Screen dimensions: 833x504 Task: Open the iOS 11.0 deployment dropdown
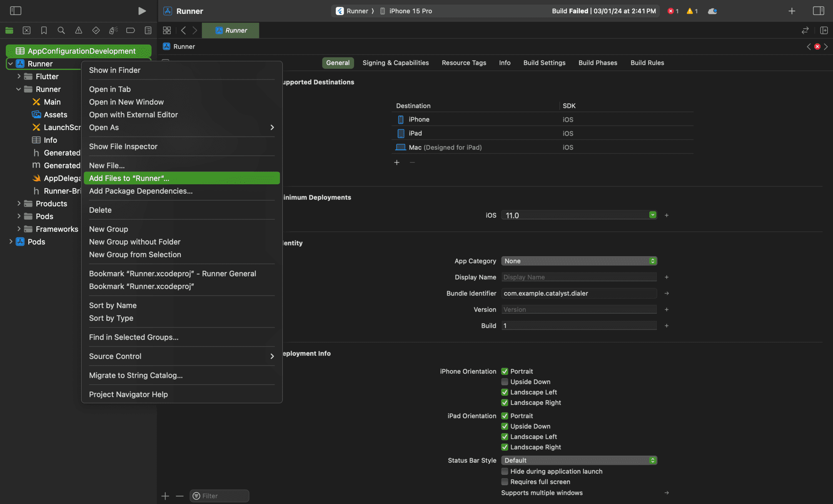[653, 215]
